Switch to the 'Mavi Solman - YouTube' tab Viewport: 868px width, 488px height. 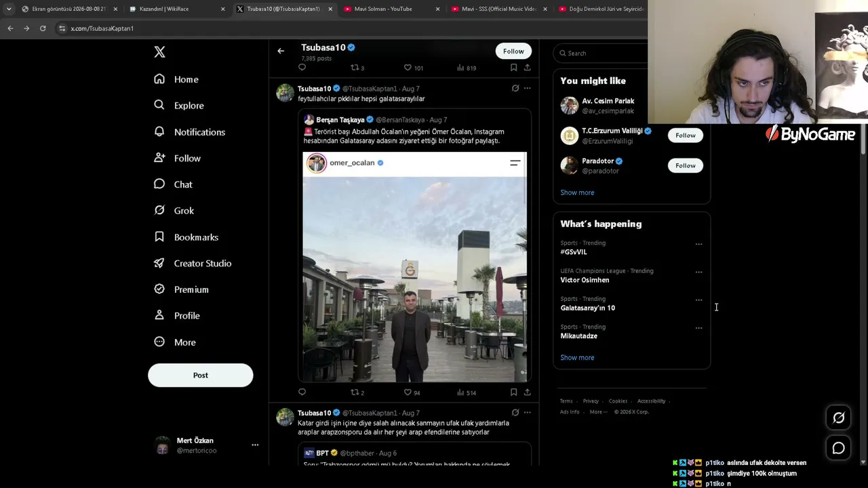click(392, 9)
